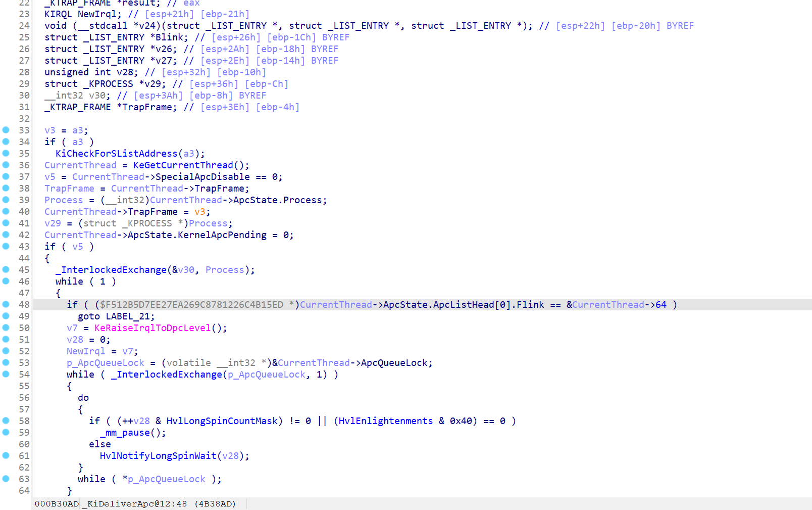Click the ApcListHead[0].Flink member access
Screen dimensions: 812x510
pyautogui.click(x=489, y=305)
